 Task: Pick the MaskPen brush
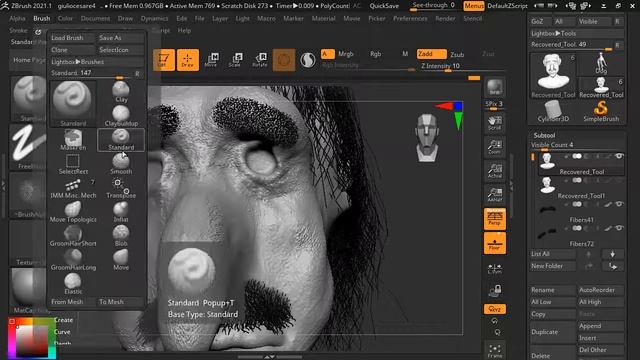pos(73,140)
